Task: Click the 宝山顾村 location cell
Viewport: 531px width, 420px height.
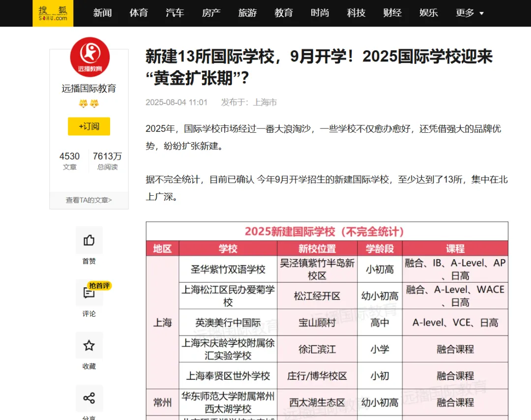Action: click(317, 323)
